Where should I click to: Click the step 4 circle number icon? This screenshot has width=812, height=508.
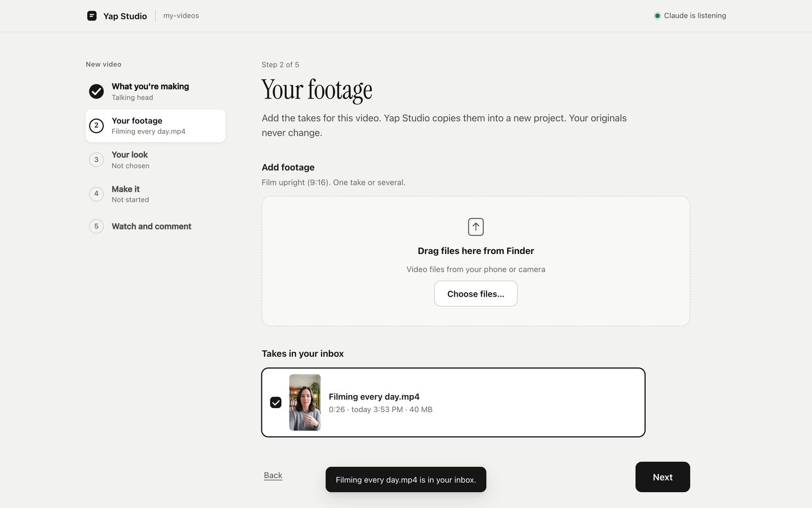coord(96,194)
